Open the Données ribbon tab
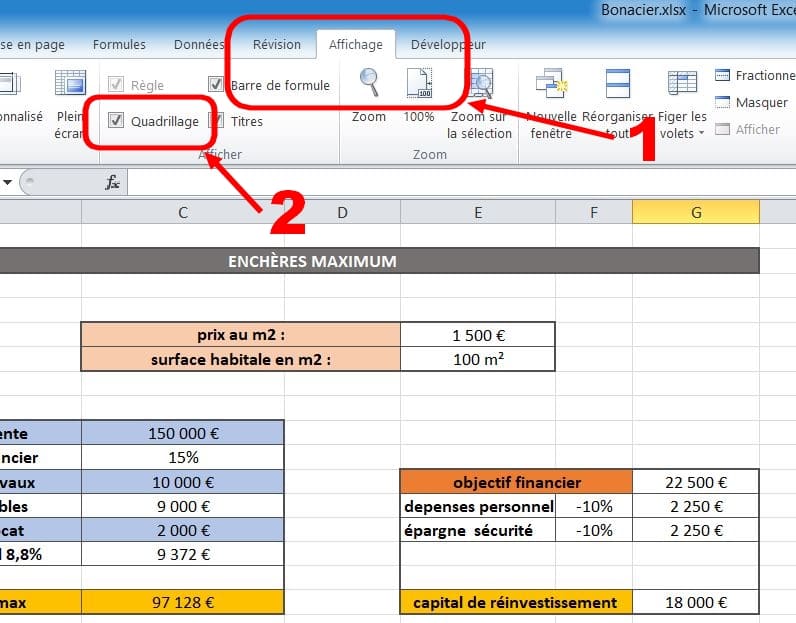Screen dimensions: 796x623 click(199, 45)
